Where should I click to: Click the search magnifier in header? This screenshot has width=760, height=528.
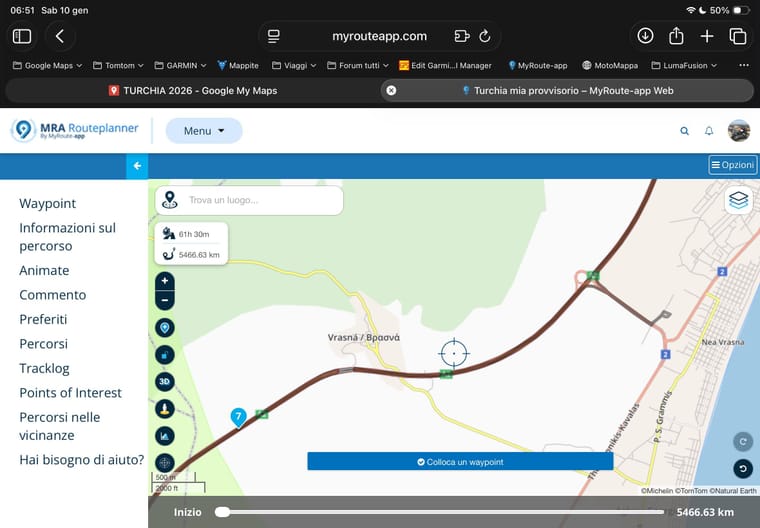point(684,131)
